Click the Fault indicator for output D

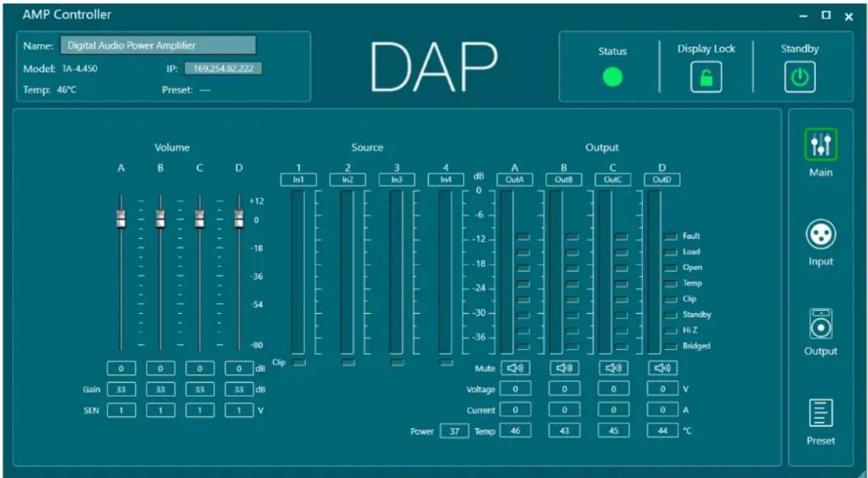point(671,236)
